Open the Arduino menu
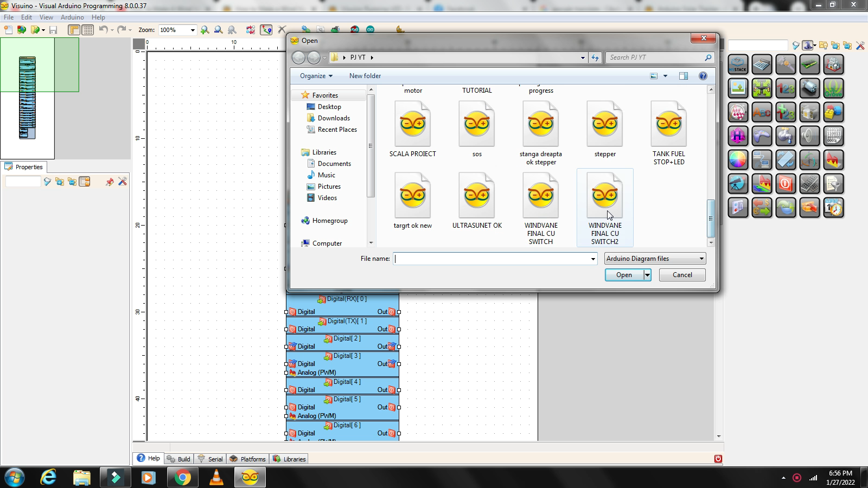 (x=72, y=17)
